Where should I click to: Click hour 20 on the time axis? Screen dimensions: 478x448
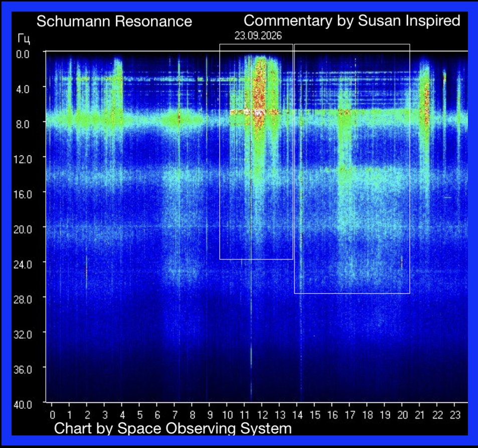click(x=403, y=415)
